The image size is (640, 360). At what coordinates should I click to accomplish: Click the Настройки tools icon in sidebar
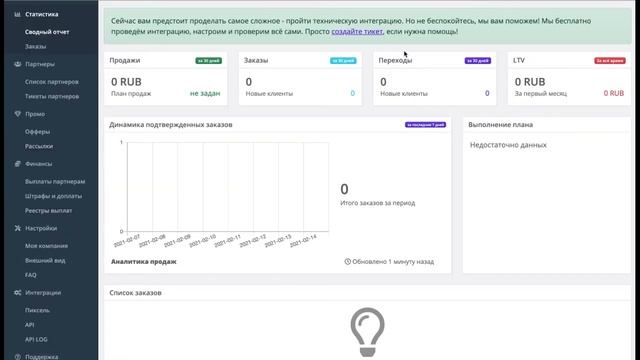point(17,228)
